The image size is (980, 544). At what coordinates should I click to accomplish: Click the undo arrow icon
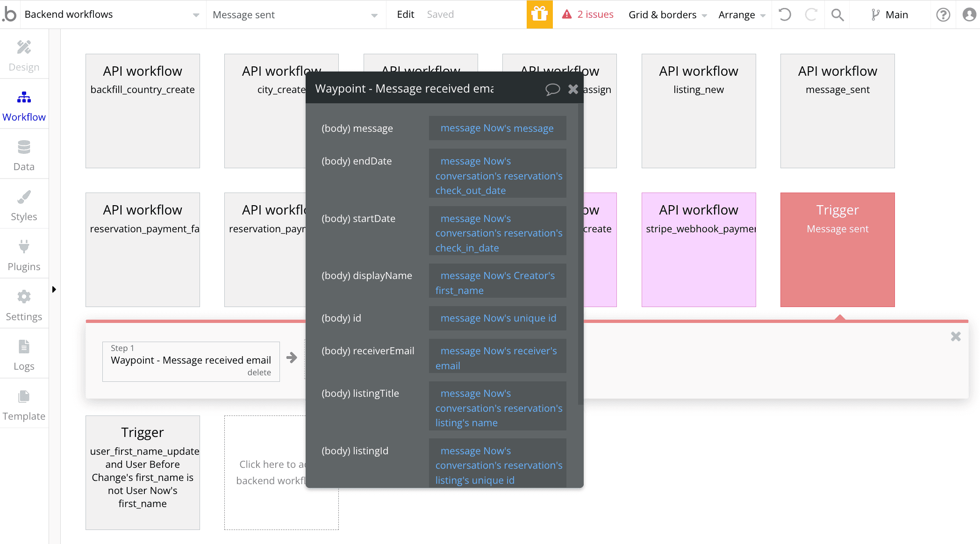point(785,14)
